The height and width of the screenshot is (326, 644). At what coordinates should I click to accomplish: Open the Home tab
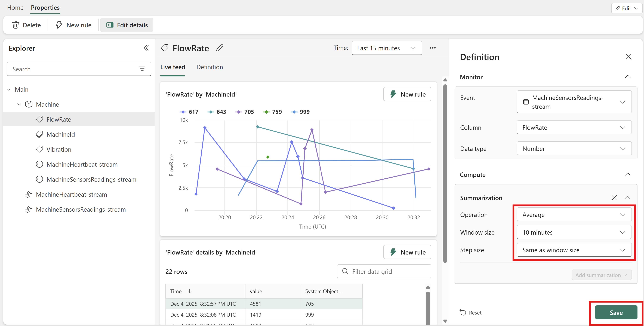click(15, 8)
